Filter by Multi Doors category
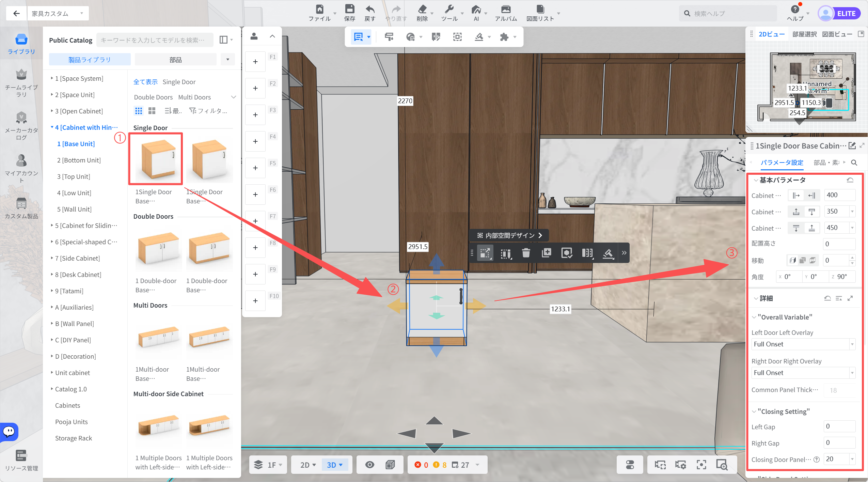This screenshot has height=482, width=868. (194, 97)
